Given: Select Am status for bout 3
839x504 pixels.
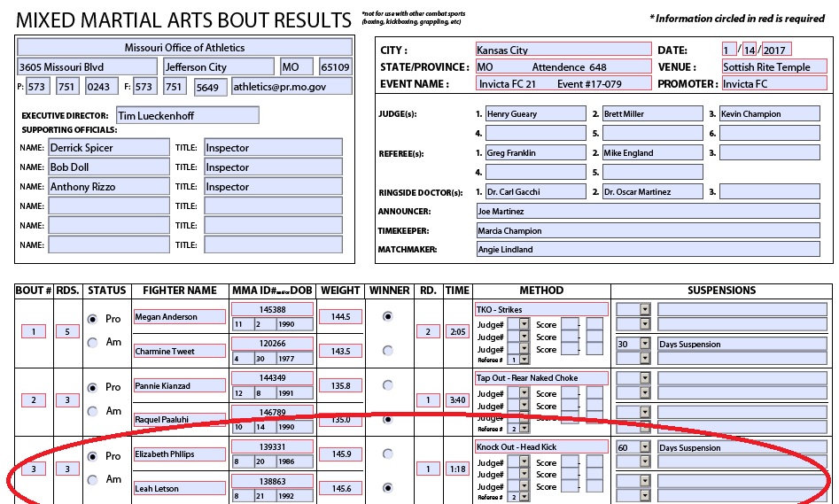Looking at the screenshot, I should (92, 480).
